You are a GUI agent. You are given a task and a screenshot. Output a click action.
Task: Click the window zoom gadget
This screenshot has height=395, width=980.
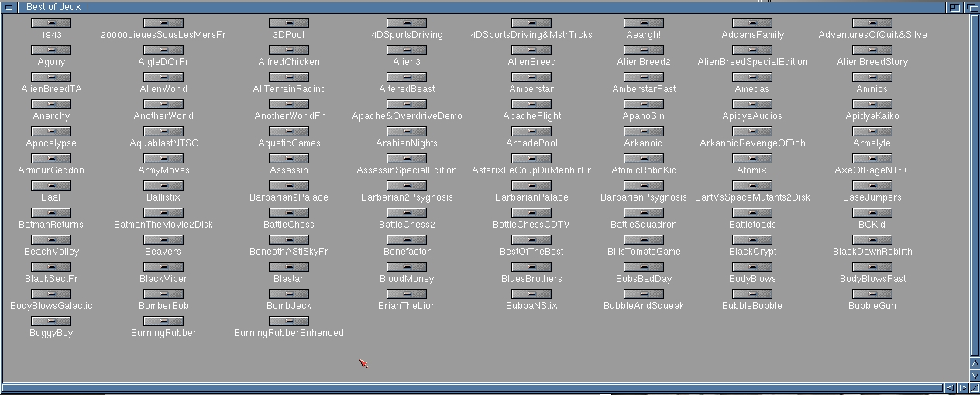point(955,6)
